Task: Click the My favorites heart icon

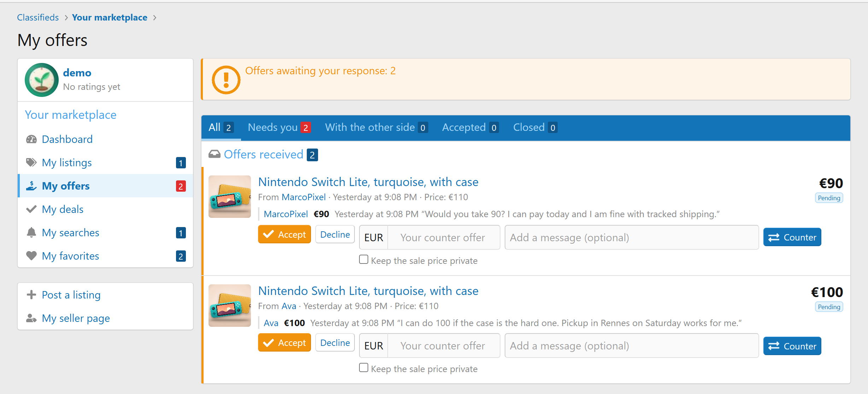Action: coord(31,256)
